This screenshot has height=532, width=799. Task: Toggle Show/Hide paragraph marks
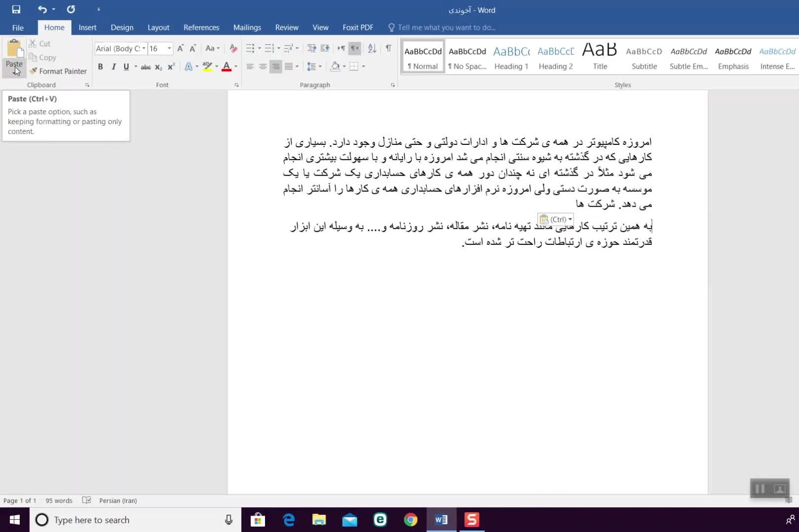(389, 48)
